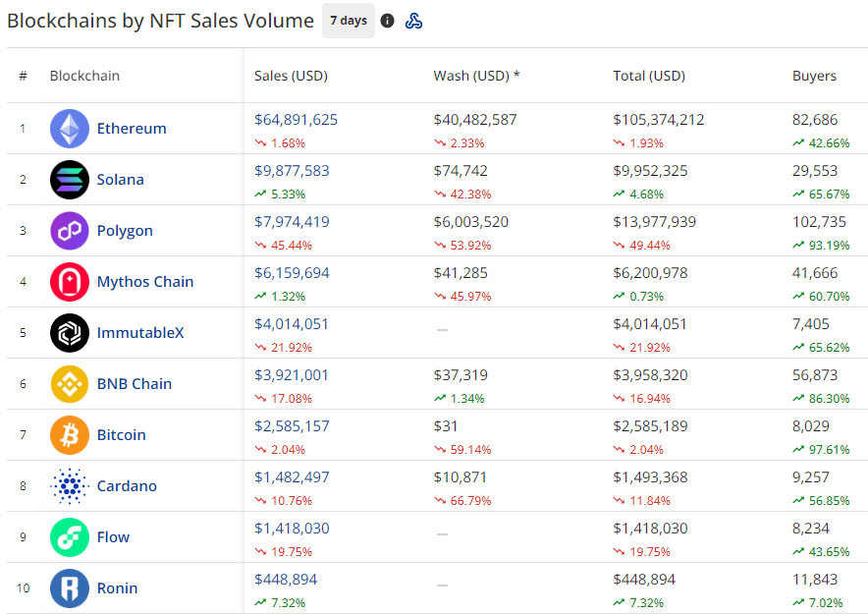Open the Ronin blockchain name link

(x=118, y=588)
